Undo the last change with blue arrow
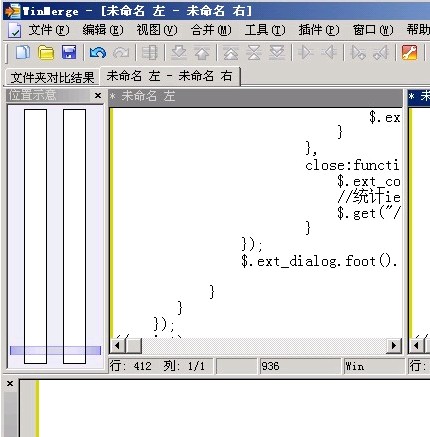Screen dimensions: 430x437 pos(98,53)
